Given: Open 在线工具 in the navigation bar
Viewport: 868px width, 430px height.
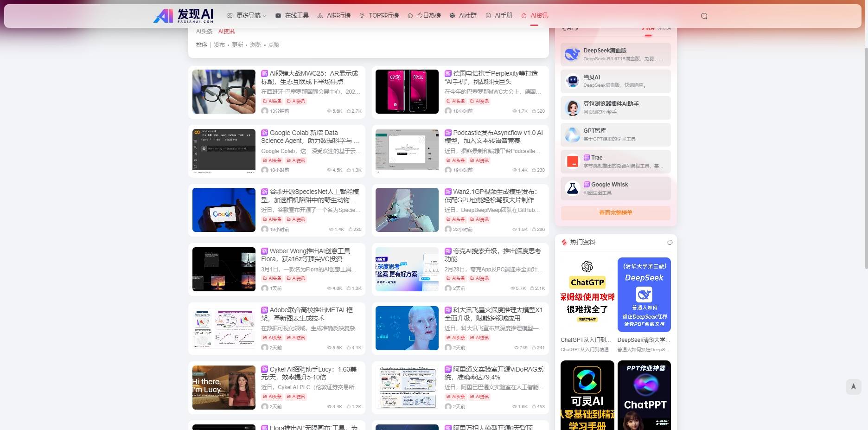Looking at the screenshot, I should point(292,15).
